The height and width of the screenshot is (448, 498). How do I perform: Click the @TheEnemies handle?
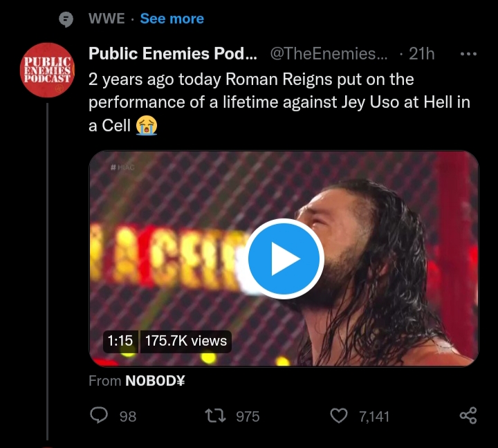329,55
